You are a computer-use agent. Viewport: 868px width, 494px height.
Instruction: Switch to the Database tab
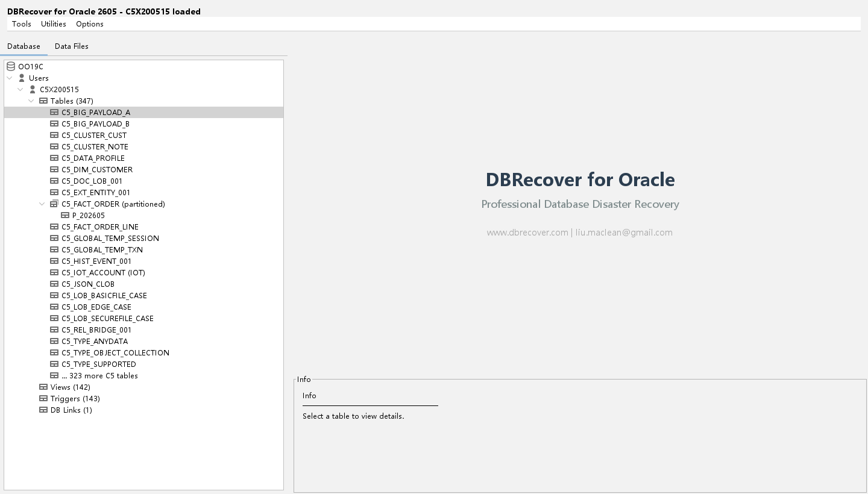24,46
